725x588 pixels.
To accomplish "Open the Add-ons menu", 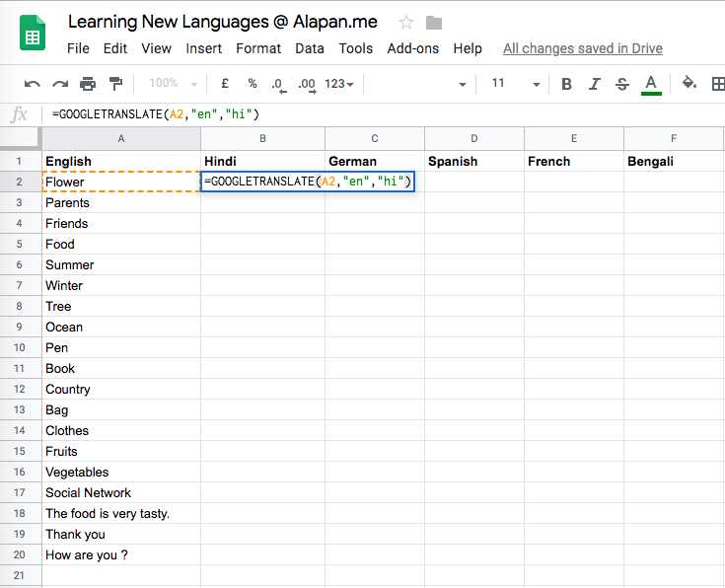I will click(x=413, y=48).
